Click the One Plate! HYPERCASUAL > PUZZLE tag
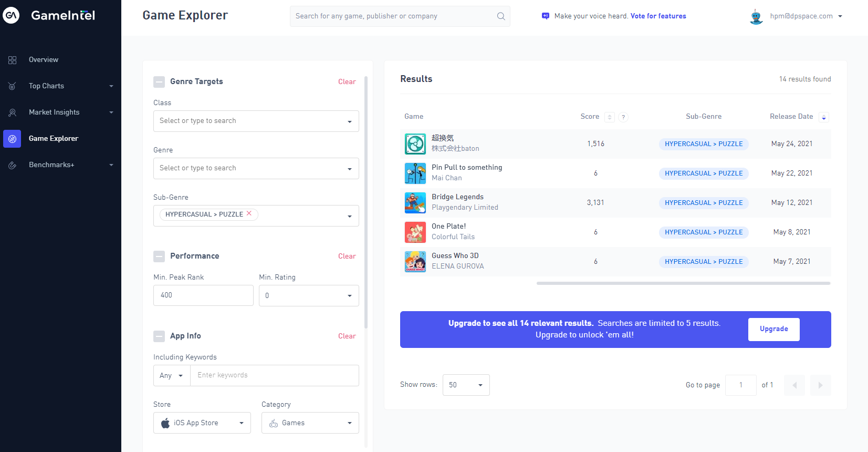 click(704, 232)
